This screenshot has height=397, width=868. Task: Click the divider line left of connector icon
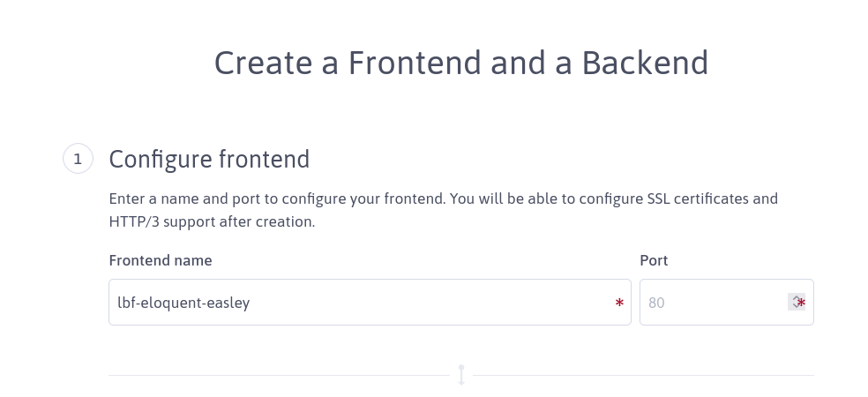point(278,376)
